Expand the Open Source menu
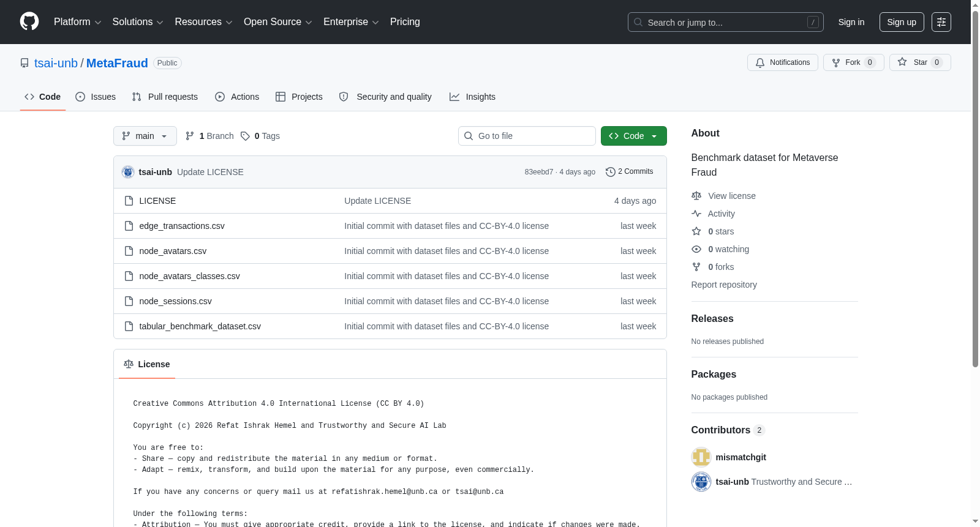 (278, 22)
